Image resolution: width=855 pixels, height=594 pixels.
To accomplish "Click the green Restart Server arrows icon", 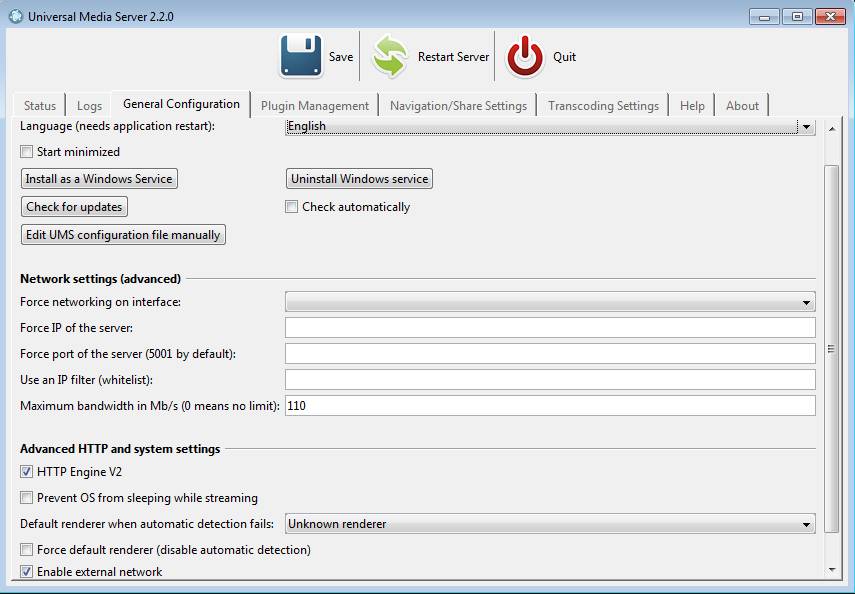I will click(389, 56).
